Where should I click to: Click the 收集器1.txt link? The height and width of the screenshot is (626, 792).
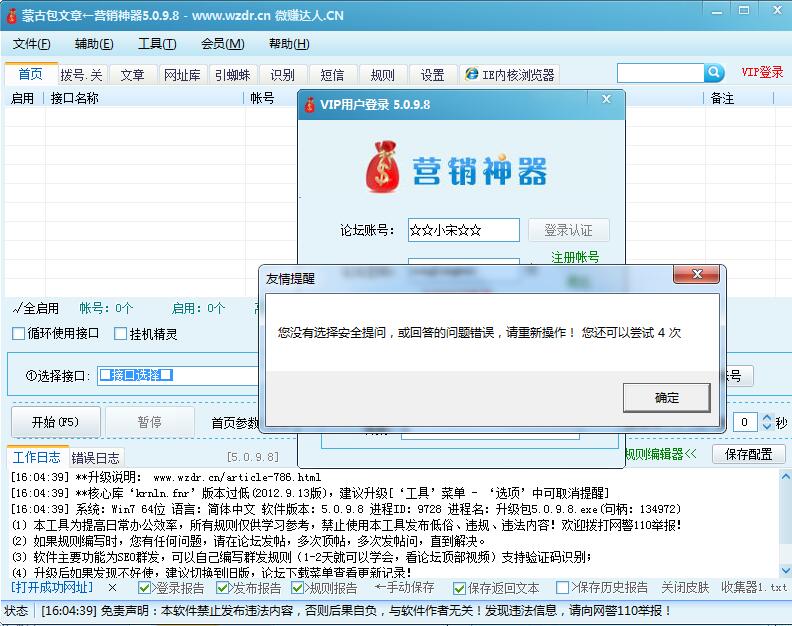point(754,588)
